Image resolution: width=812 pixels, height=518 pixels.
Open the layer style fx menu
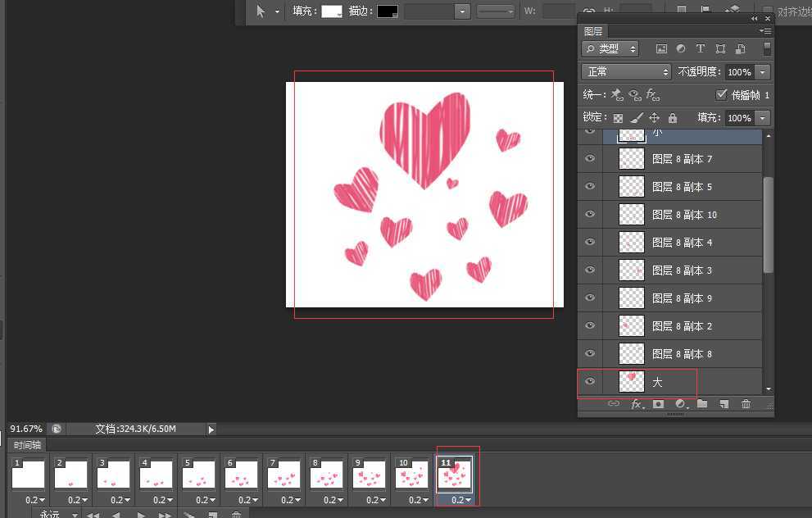click(637, 404)
